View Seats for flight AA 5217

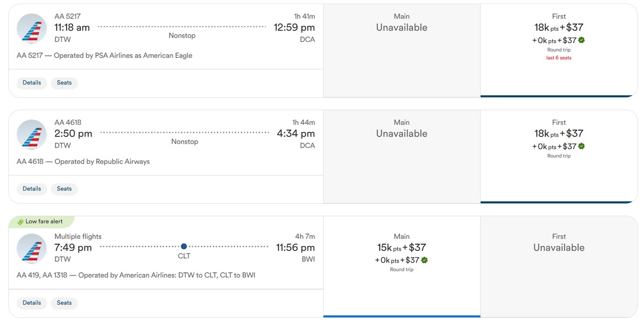tap(64, 83)
